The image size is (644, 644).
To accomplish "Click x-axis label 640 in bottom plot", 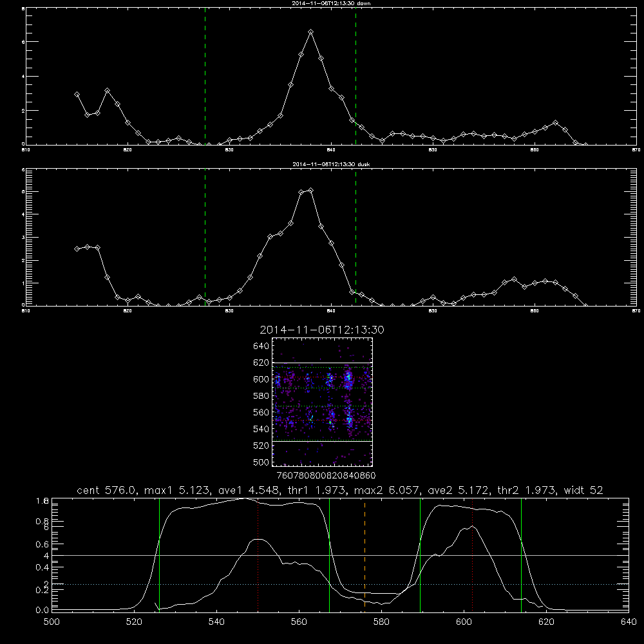I will [x=629, y=622].
